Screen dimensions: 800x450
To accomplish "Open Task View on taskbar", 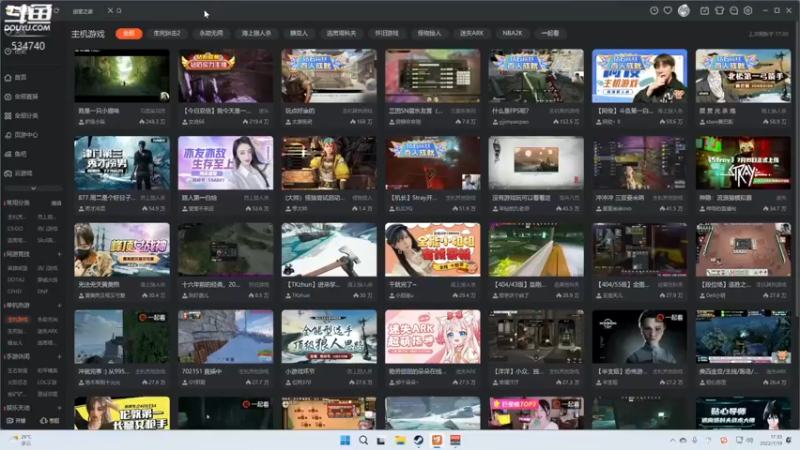I will [381, 440].
